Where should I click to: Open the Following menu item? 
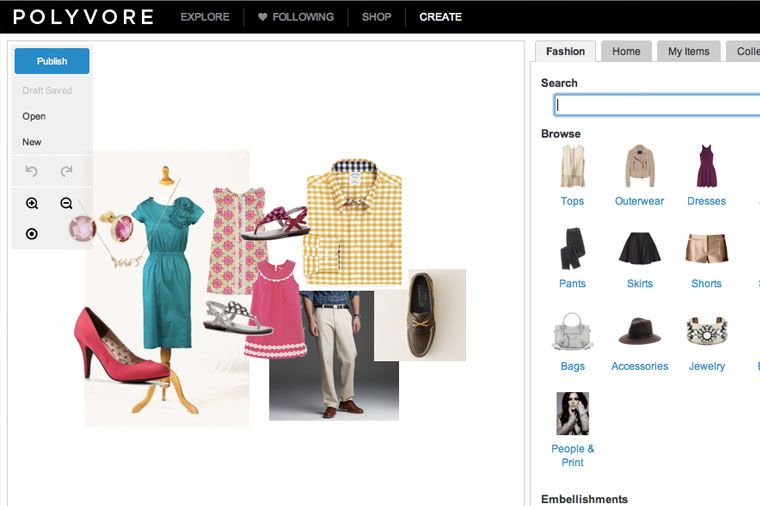(303, 17)
